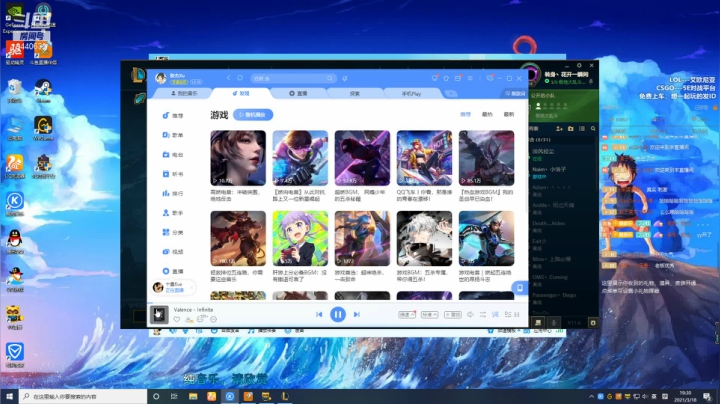Open bug report icon at LoL panel bottom-right

pos(593,323)
